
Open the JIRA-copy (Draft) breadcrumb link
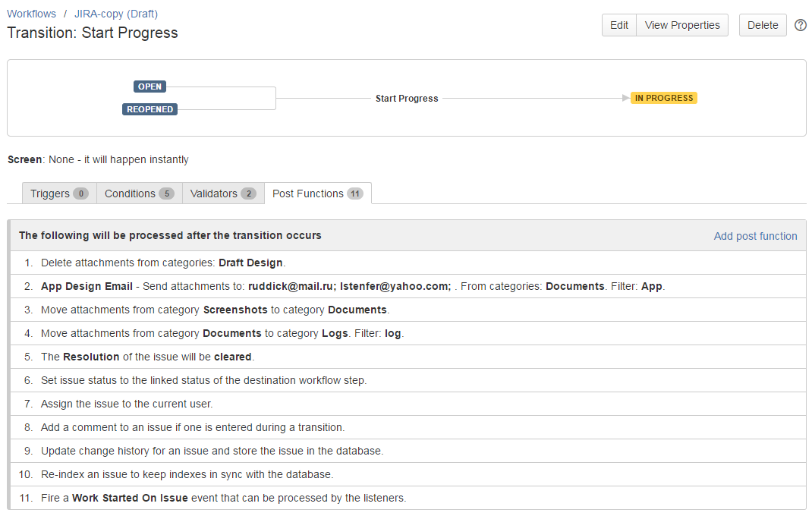pyautogui.click(x=116, y=14)
